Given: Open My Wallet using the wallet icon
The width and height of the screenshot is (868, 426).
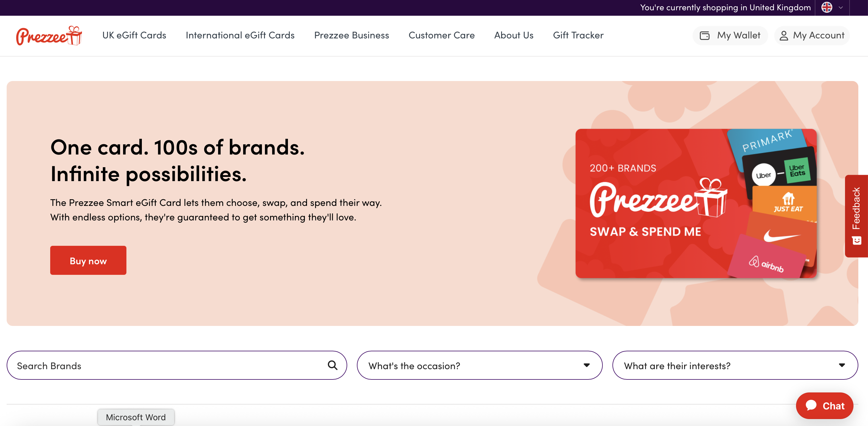Looking at the screenshot, I should tap(705, 35).
